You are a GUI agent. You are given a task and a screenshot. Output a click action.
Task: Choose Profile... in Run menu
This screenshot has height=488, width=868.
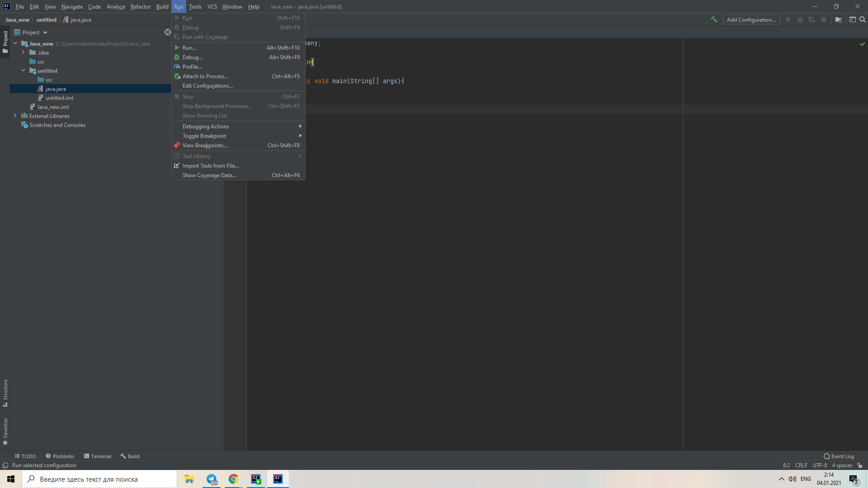238,66
